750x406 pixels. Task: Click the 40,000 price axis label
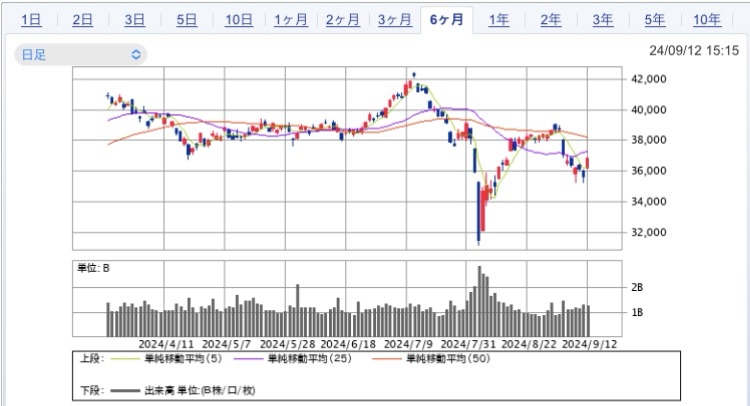click(x=649, y=110)
